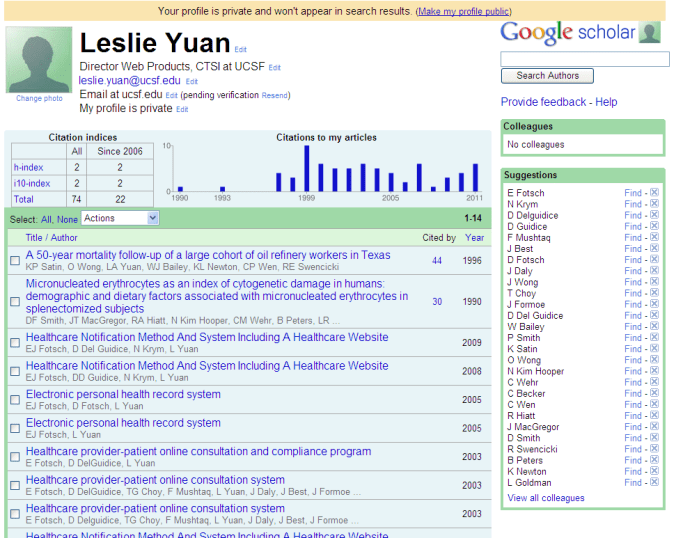676x538 pixels.
Task: Remove the L Goldman suggestion using X icon
Action: pos(655,483)
